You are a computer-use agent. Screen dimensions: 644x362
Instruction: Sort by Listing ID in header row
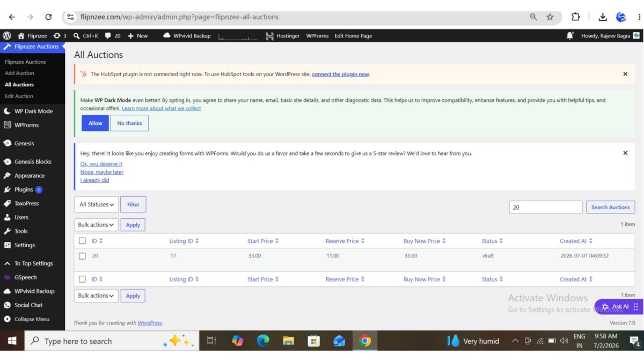(x=184, y=241)
